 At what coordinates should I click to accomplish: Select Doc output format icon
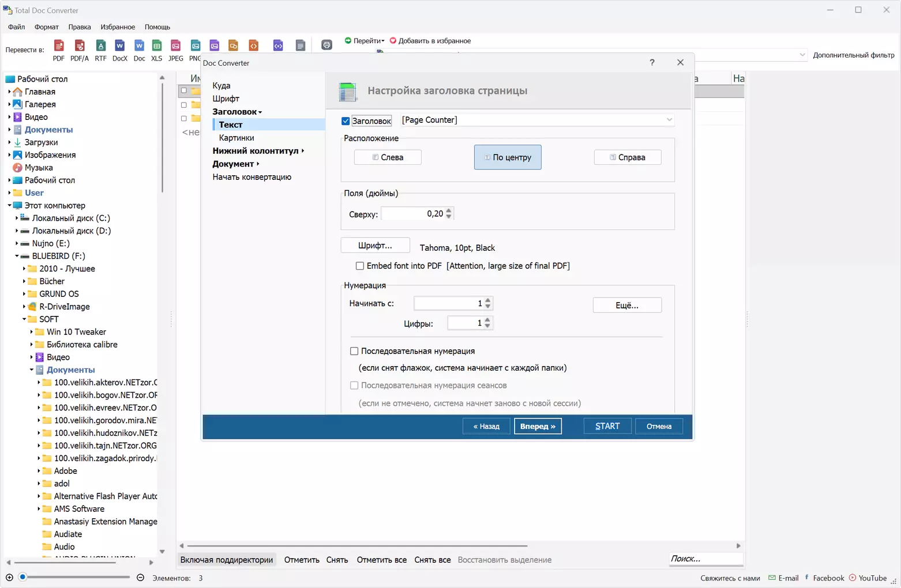[x=139, y=46]
